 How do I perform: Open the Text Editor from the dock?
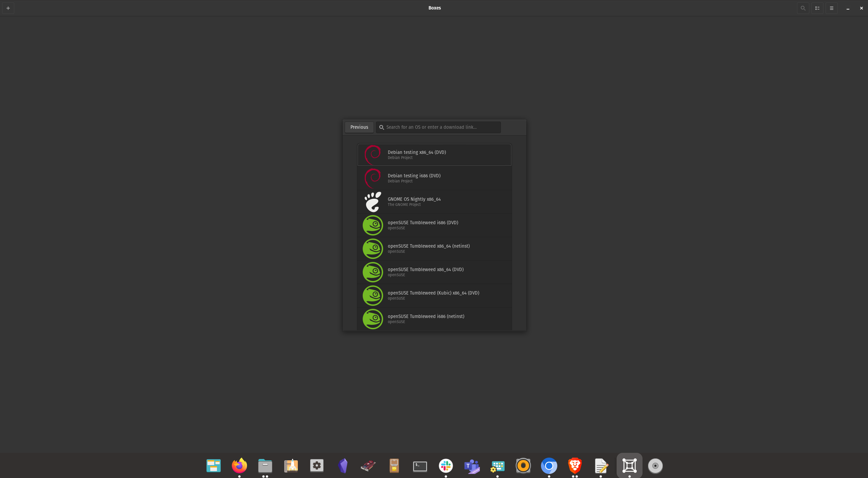[600, 466]
